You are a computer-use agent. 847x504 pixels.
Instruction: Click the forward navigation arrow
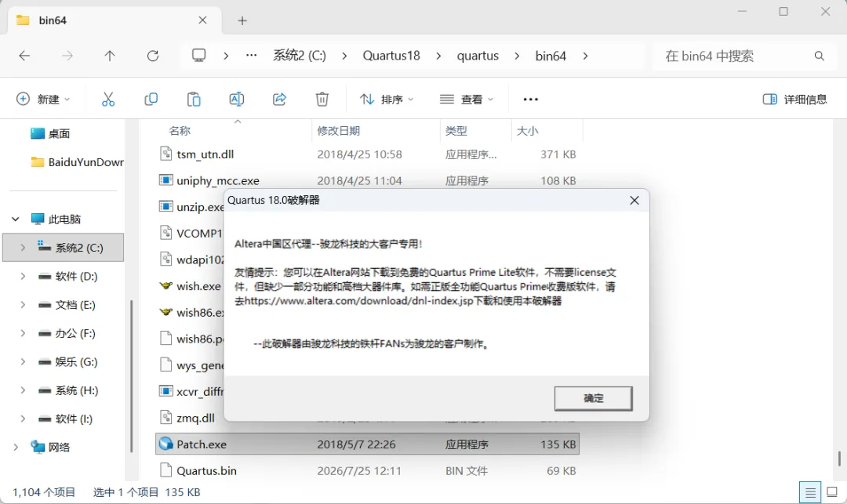[67, 56]
